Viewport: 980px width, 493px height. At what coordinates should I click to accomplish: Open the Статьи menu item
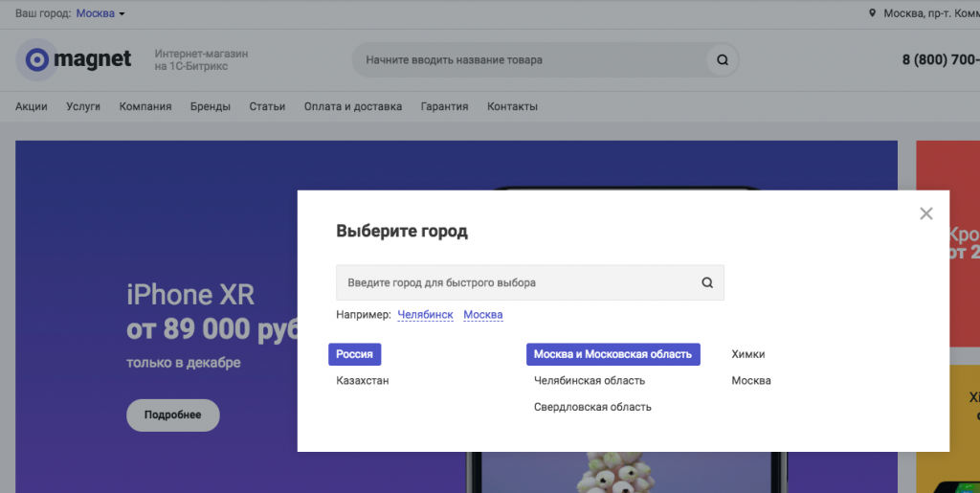tap(267, 106)
